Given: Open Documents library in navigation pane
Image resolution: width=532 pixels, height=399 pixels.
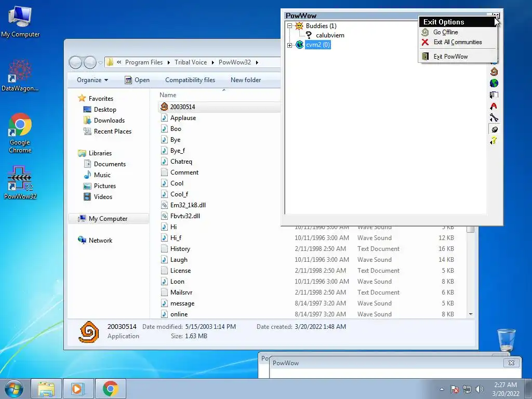Looking at the screenshot, I should 110,164.
